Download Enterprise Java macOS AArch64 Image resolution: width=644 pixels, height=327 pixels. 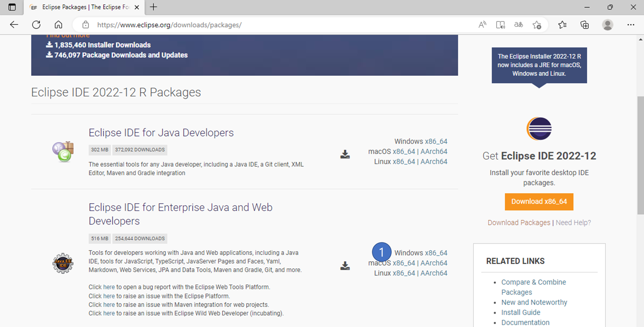pyautogui.click(x=434, y=263)
